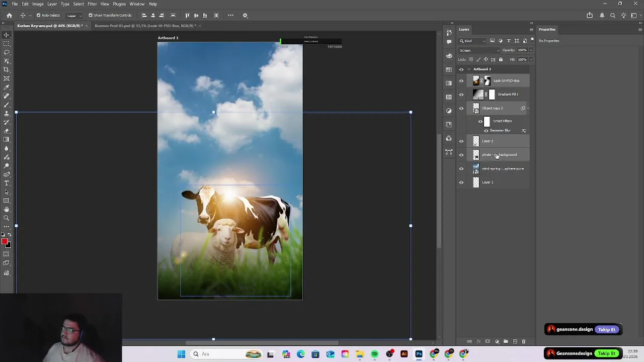Viewport: 644px width, 362px height.
Task: Select the Zoom tool
Action: pos(7,218)
